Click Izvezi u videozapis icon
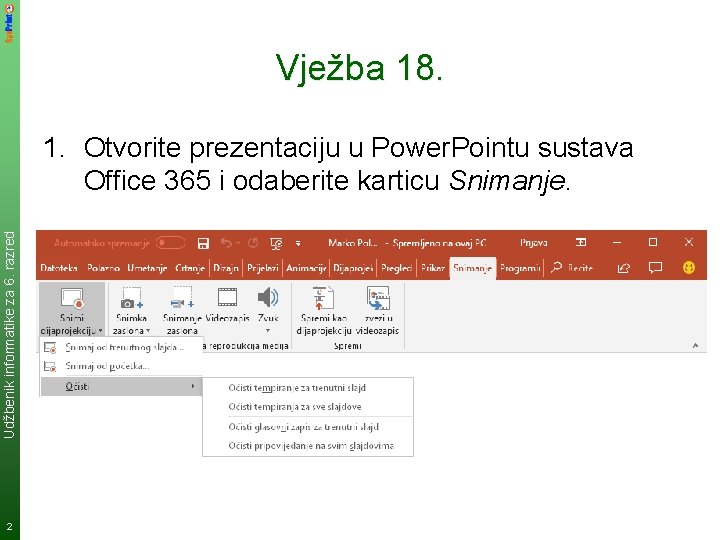Viewport: 720px width, 540px height. coord(378,298)
